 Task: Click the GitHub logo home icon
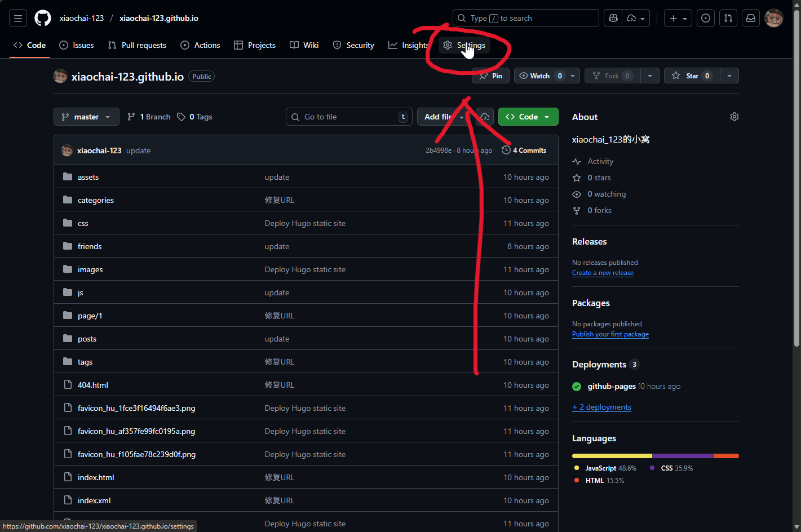point(43,18)
